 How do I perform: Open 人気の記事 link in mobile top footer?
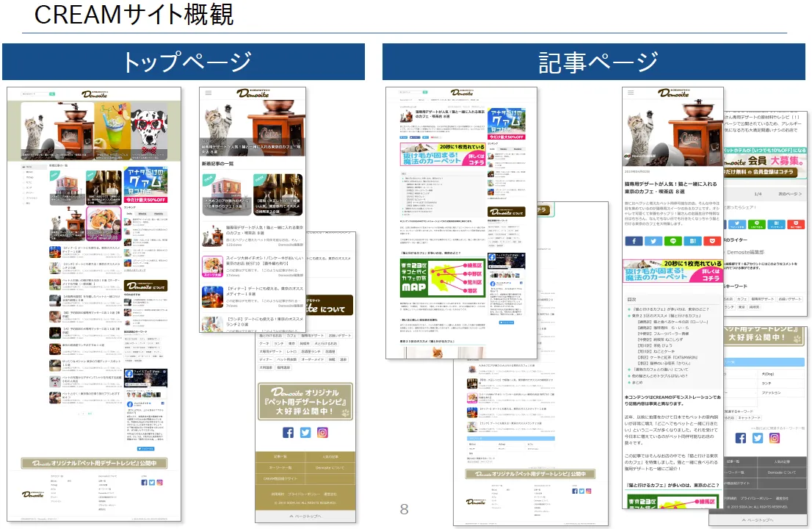(x=330, y=456)
